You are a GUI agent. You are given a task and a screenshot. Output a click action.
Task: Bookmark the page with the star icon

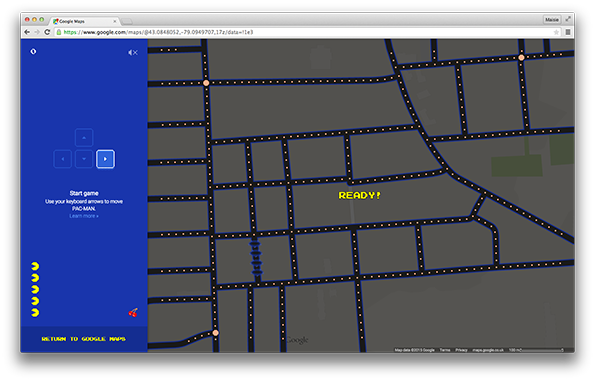[556, 32]
